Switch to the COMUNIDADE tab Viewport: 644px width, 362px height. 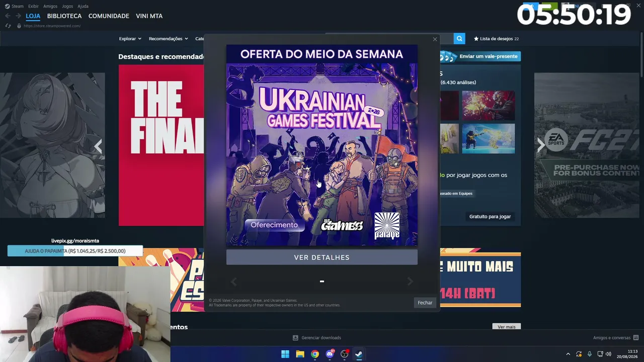click(109, 16)
